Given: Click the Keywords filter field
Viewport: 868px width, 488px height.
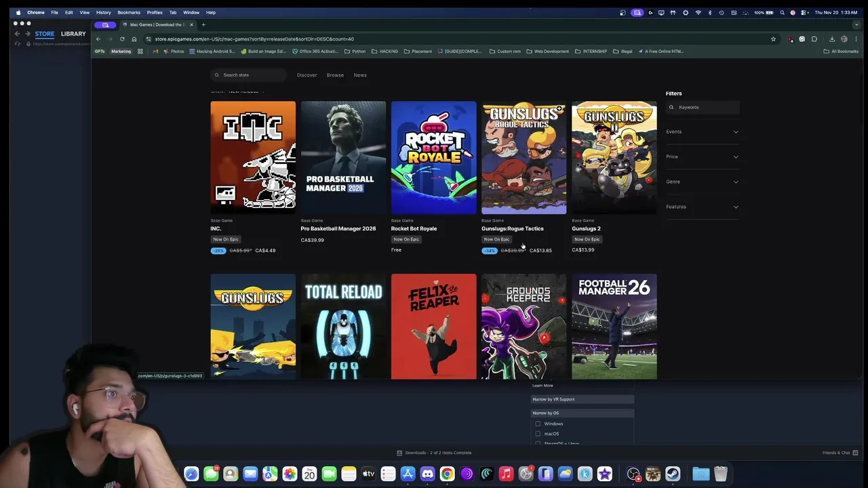Looking at the screenshot, I should (x=703, y=107).
